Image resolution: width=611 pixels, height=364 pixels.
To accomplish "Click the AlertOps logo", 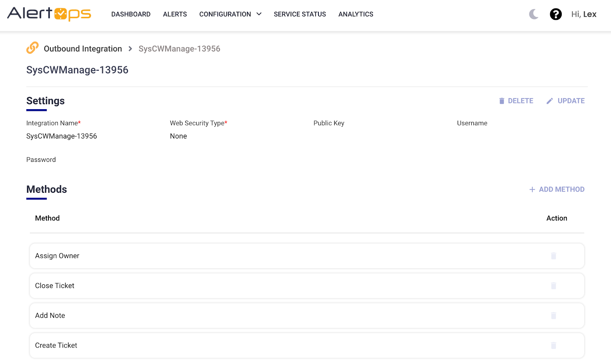I will tap(49, 14).
